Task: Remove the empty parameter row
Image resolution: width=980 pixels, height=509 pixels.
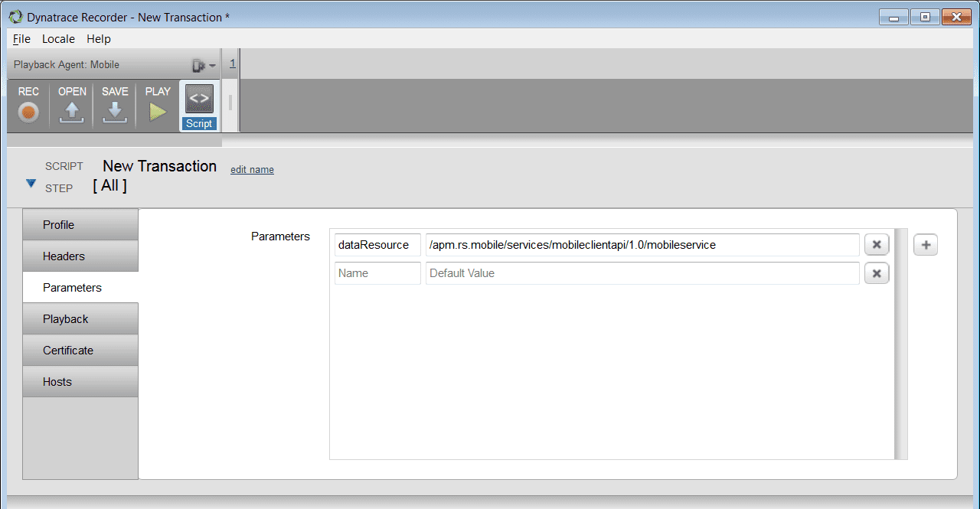Action: tap(877, 273)
